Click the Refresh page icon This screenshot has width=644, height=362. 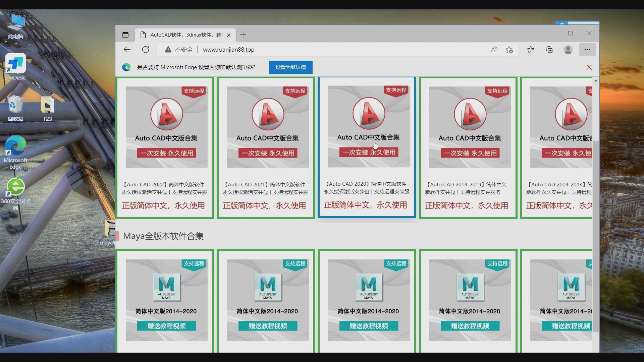coord(145,49)
